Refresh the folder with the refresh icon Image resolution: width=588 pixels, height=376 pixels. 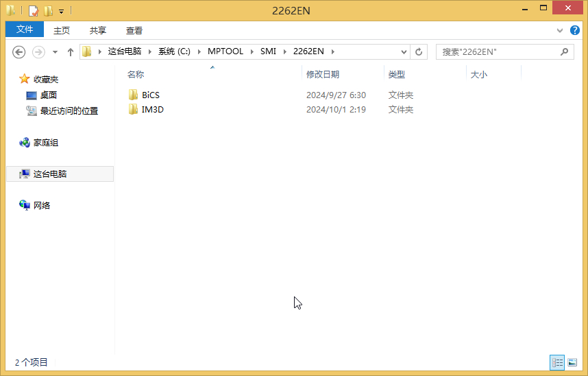[419, 52]
